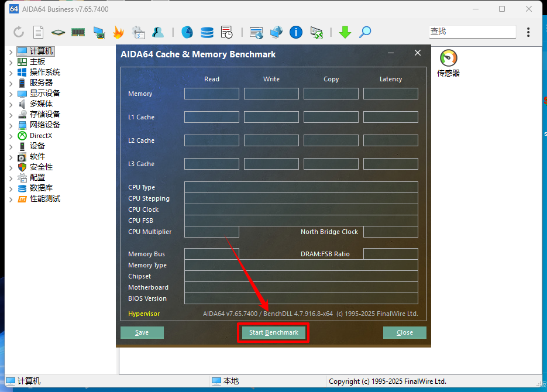
Task: Expand the 服务器 node chevron
Action: tap(11, 83)
